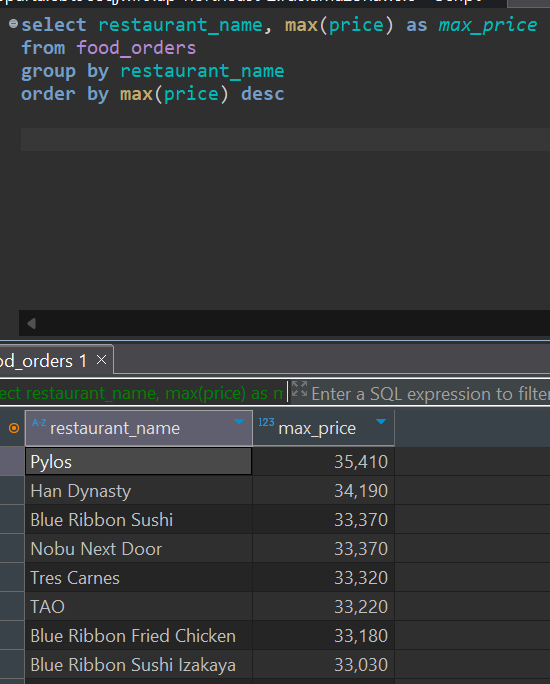Viewport: 550px width, 684px height.
Task: Close the food_orders 1 result tab
Action: pyautogui.click(x=101, y=360)
